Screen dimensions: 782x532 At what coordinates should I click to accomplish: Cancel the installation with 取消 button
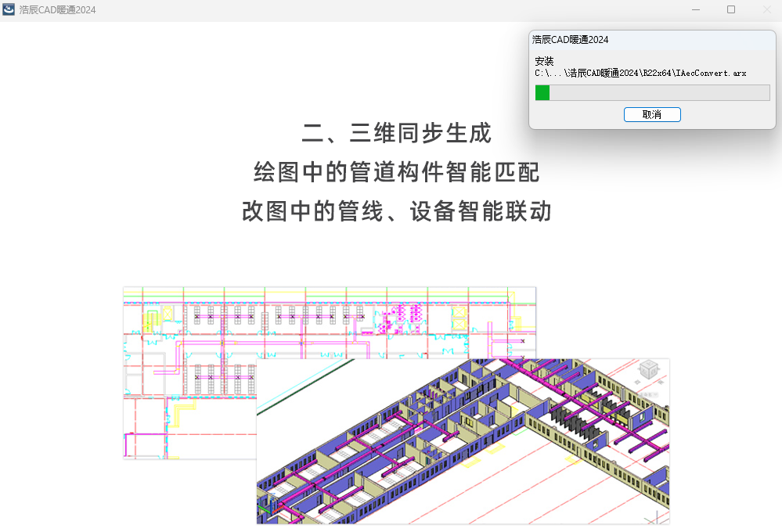tap(652, 115)
